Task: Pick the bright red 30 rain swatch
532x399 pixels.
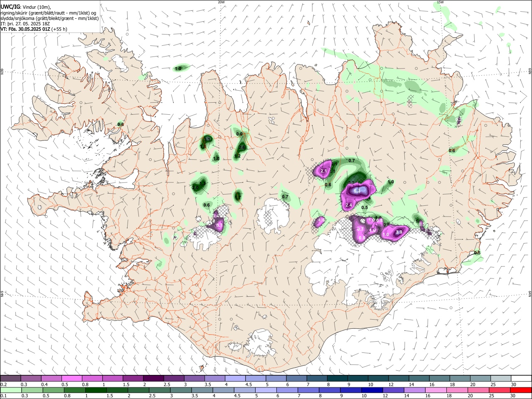Action: [x=521, y=390]
